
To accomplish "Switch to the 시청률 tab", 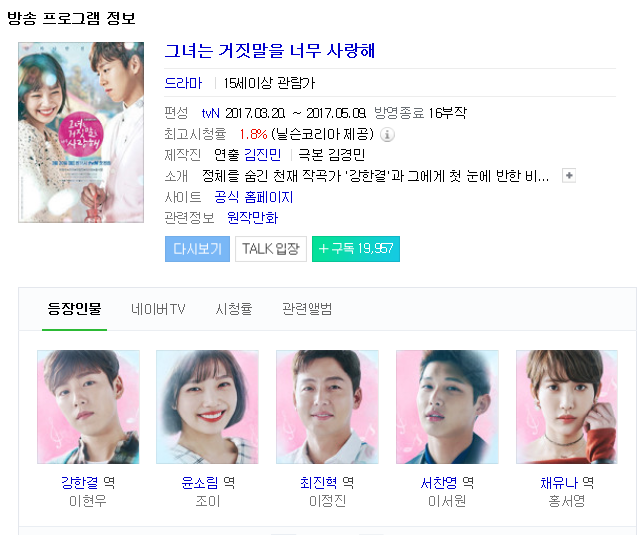I will pos(234,309).
